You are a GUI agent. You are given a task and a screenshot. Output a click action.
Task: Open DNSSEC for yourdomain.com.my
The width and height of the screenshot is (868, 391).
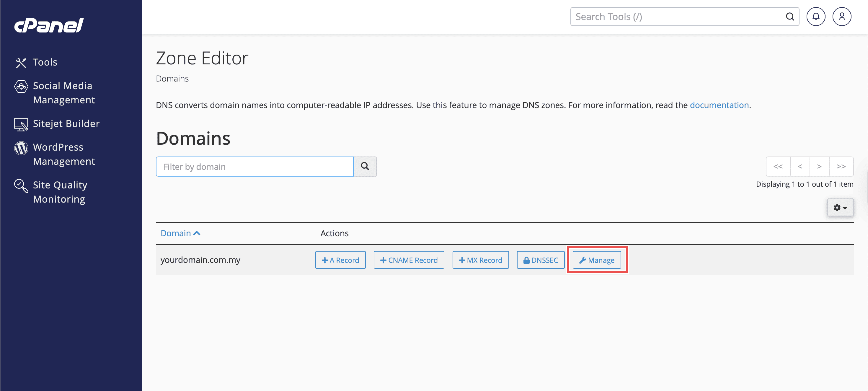tap(541, 260)
